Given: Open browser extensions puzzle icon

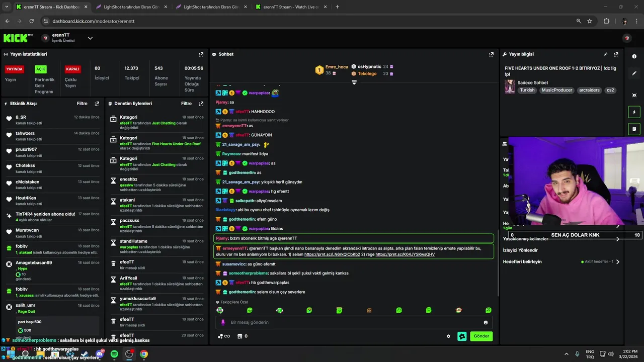Looking at the screenshot, I should coord(606,21).
